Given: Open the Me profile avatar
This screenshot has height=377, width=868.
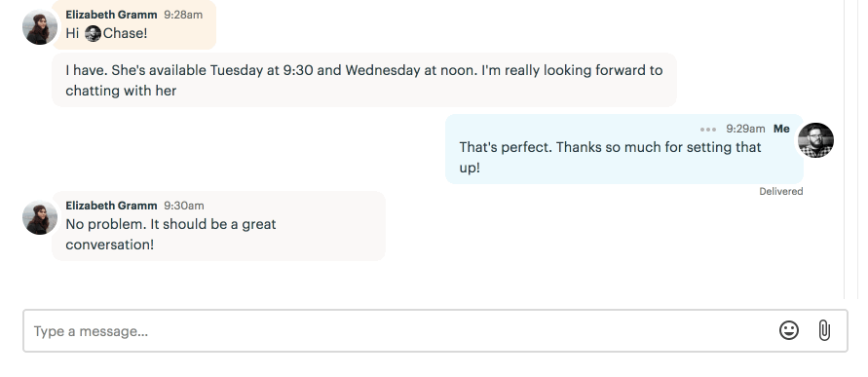Looking at the screenshot, I should (815, 140).
